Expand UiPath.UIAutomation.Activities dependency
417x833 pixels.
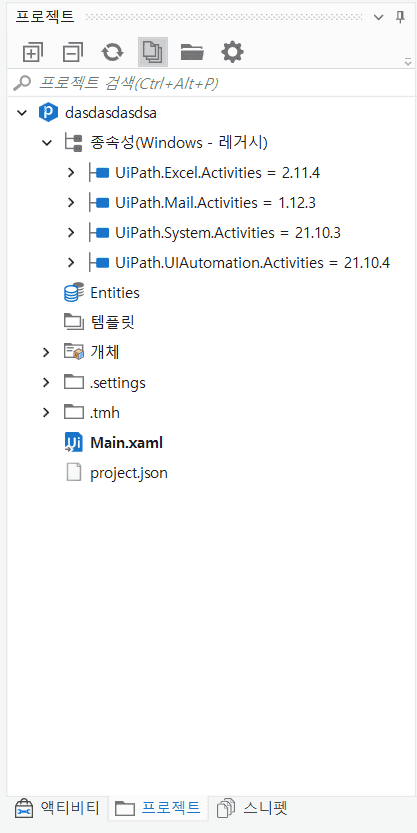tap(71, 262)
